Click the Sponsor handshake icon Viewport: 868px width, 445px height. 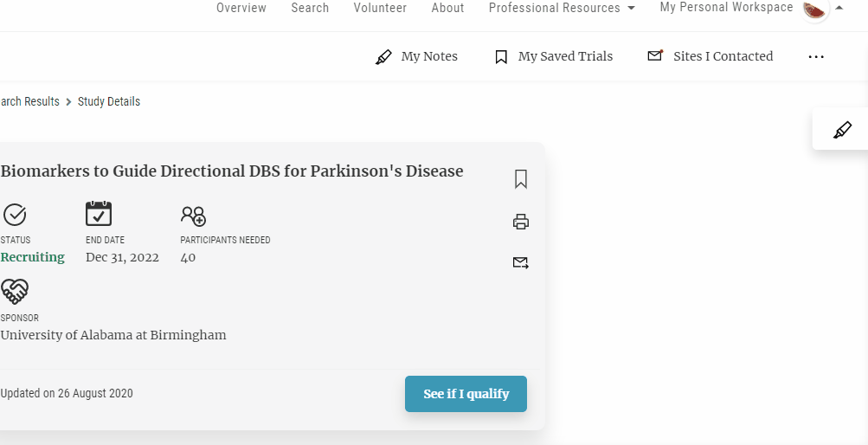pos(15,291)
